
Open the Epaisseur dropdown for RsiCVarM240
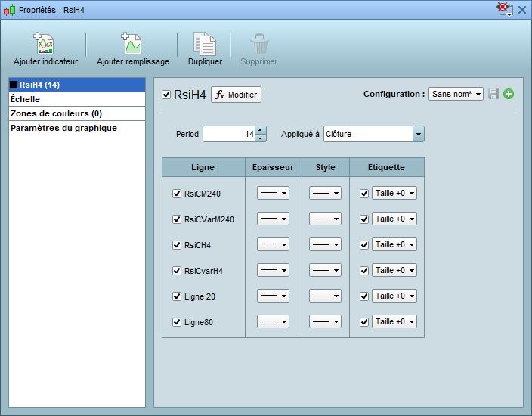pos(273,219)
